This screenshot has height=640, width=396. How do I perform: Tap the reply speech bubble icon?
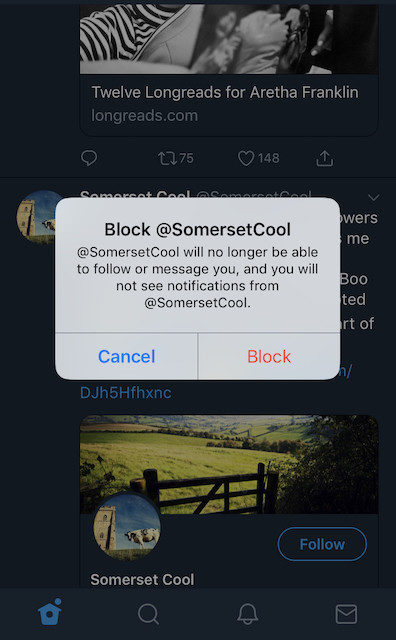89,158
